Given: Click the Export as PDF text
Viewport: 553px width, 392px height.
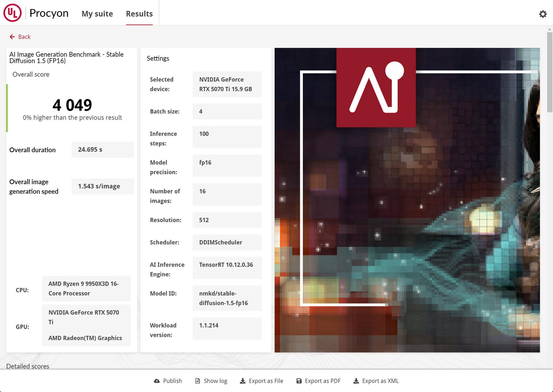Looking at the screenshot, I should point(322,381).
